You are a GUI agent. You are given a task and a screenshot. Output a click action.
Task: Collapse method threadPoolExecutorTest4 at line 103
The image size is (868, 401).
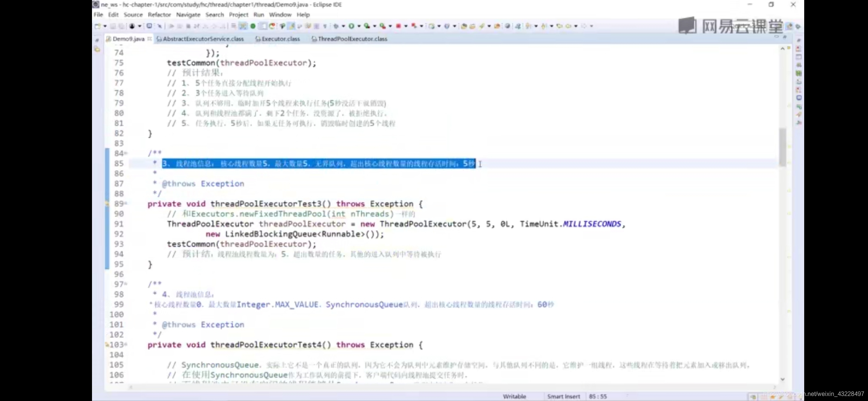pos(126,345)
